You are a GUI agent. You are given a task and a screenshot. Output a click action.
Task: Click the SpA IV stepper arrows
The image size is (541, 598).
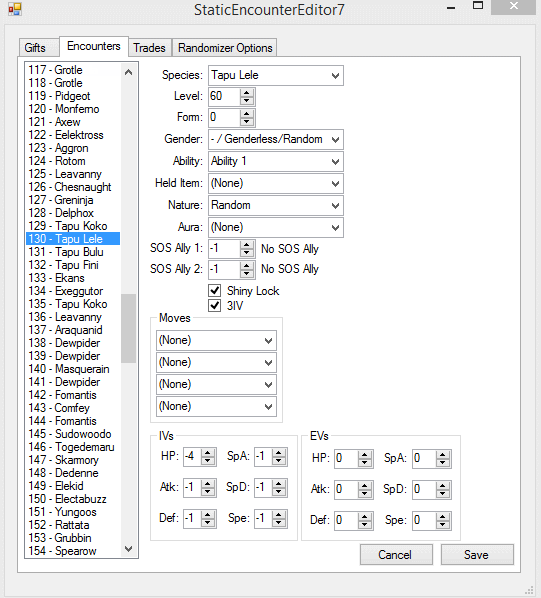[x=279, y=457]
